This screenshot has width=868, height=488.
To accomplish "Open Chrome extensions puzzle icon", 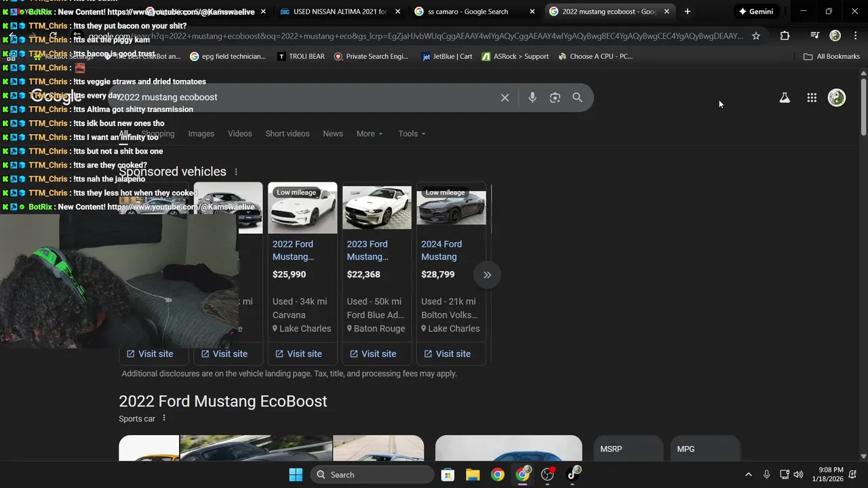I will point(785,36).
